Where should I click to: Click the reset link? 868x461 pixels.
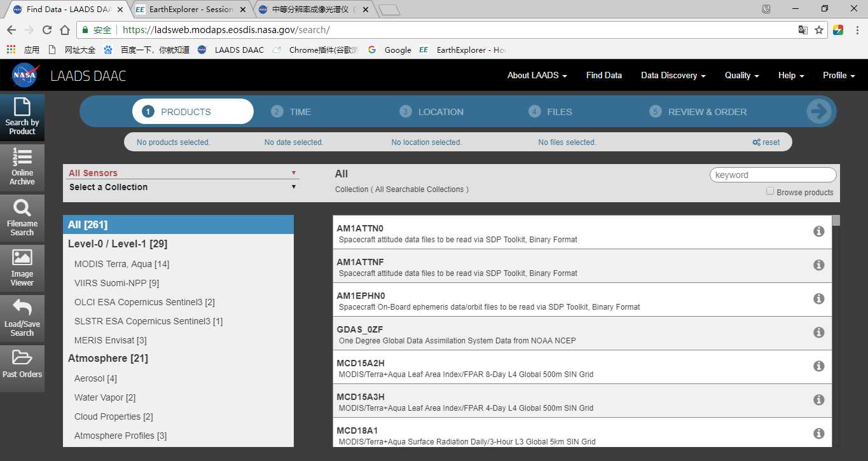[766, 142]
